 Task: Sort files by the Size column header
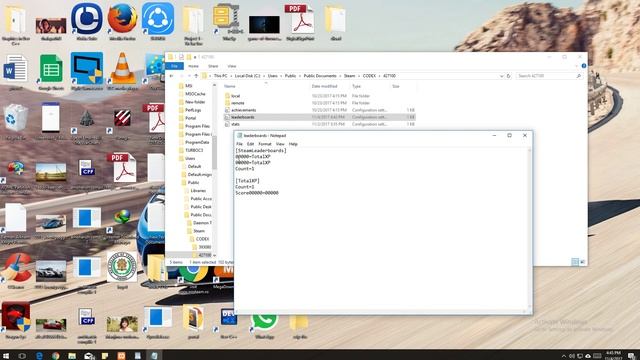[x=396, y=87]
